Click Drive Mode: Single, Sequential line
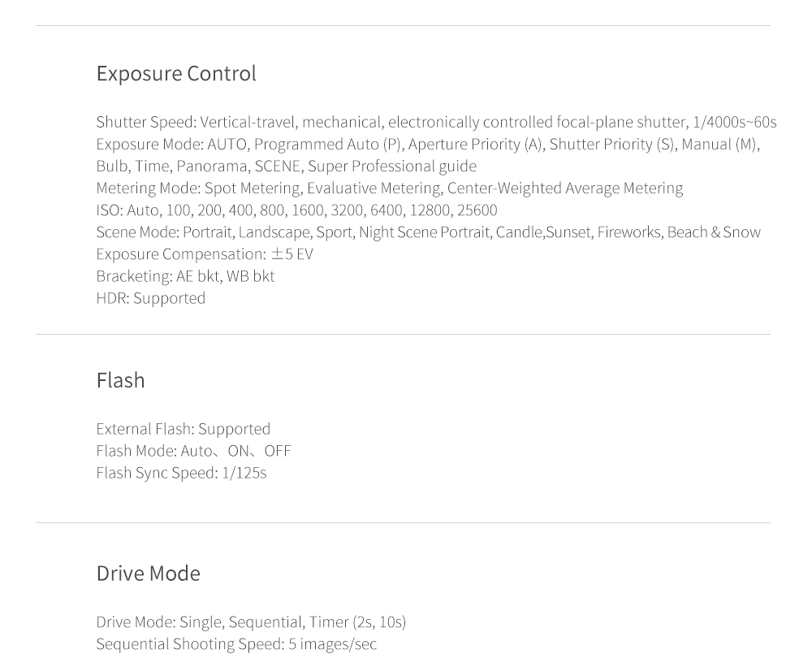The height and width of the screenshot is (671, 812). click(251, 621)
